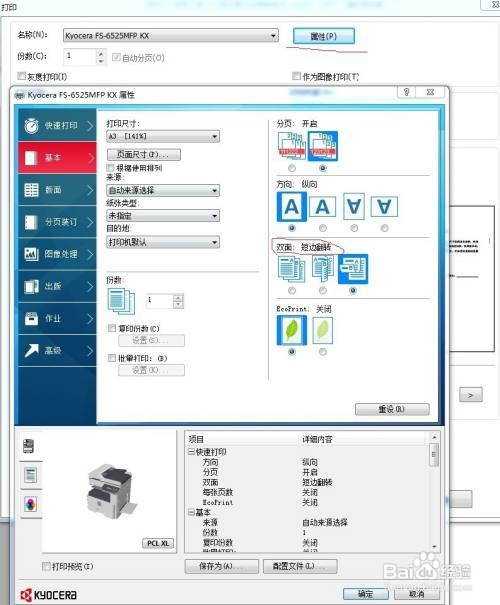Select rotated portrait orientation icon
This screenshot has width=500, height=605.
[354, 206]
